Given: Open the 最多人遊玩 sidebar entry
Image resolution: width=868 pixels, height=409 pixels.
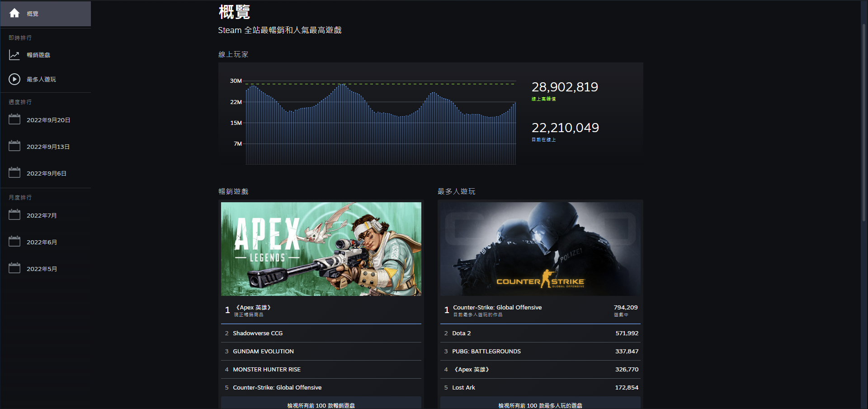Looking at the screenshot, I should 41,79.
